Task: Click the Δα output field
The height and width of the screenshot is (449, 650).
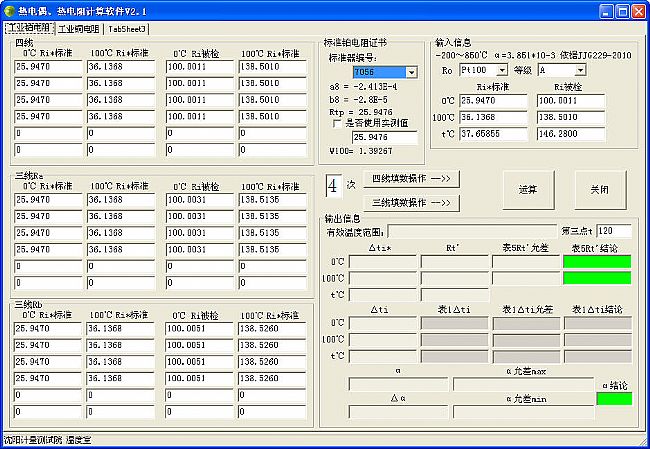Action: pyautogui.click(x=398, y=412)
